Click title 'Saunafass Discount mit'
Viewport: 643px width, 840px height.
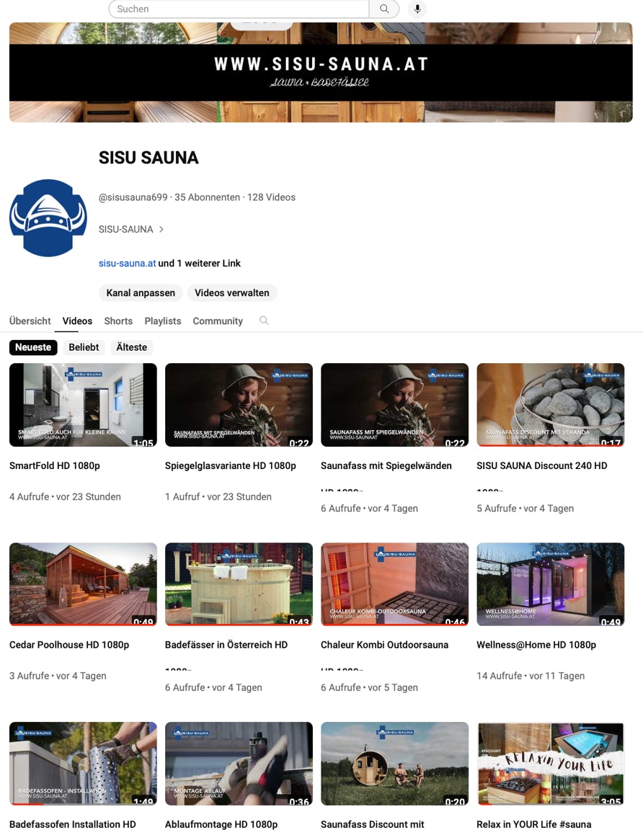pos(373,824)
